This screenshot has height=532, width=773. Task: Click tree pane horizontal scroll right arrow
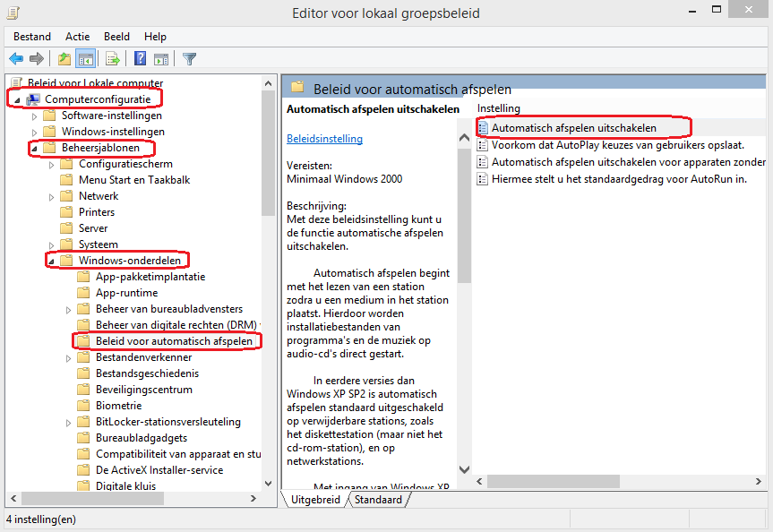253,499
